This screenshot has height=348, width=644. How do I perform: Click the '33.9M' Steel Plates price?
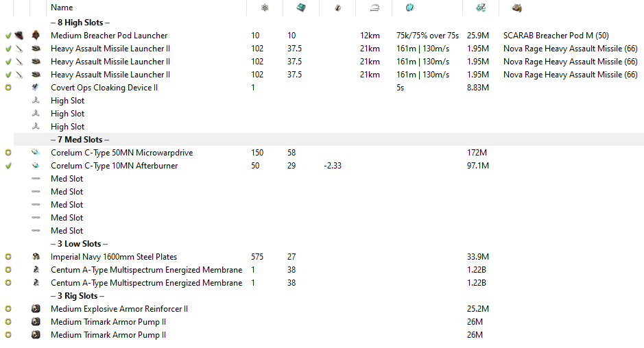click(477, 257)
